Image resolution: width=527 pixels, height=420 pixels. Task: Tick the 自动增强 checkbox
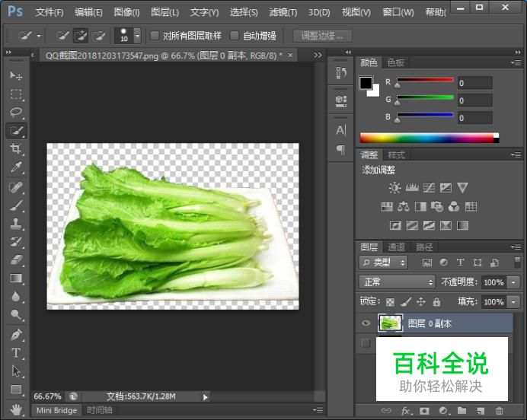[x=235, y=36]
